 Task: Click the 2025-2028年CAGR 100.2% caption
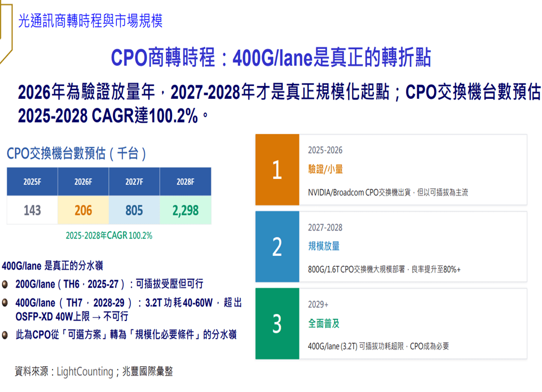pos(109,235)
